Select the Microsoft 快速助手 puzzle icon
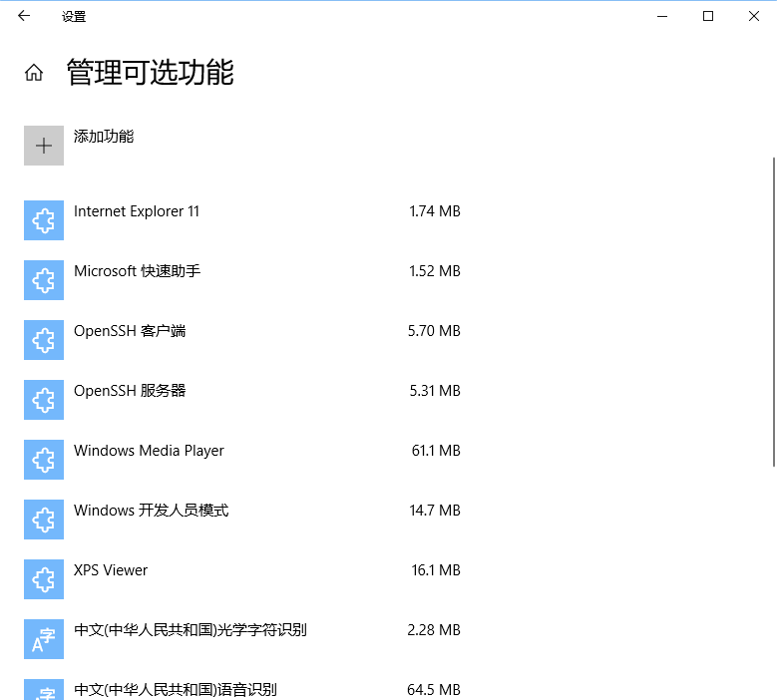777x700 pixels. 44,280
